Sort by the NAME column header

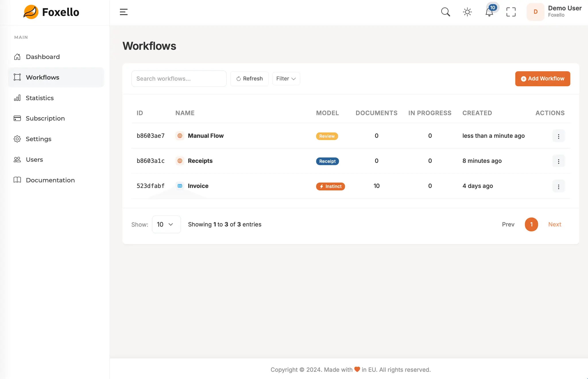coord(185,113)
